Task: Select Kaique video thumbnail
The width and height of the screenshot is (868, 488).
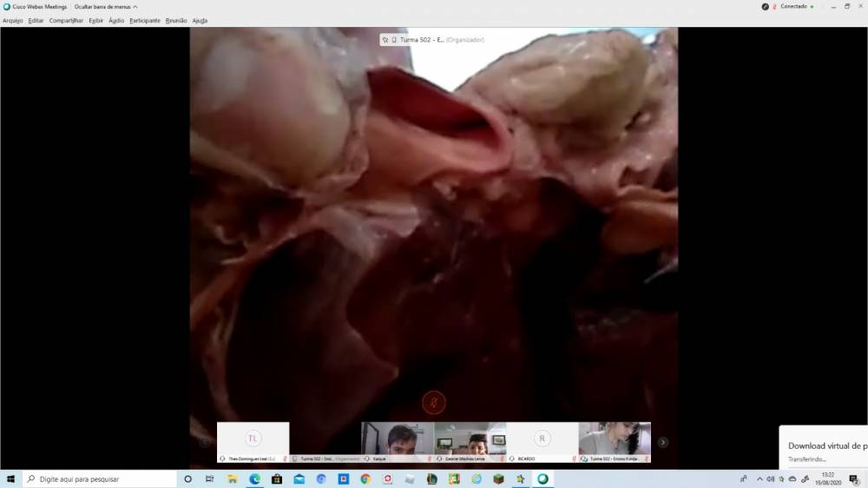Action: point(397,439)
